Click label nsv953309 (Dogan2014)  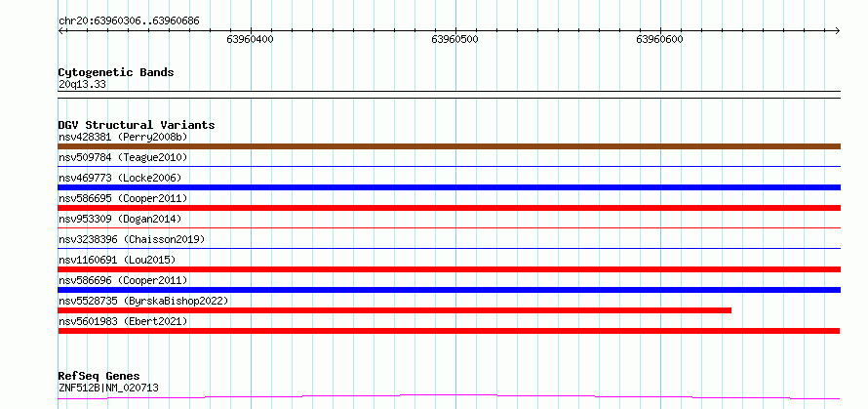point(120,219)
